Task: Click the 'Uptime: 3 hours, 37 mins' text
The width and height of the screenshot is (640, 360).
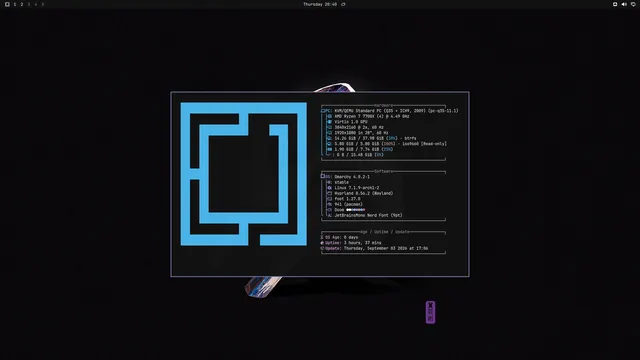Action: (353, 242)
